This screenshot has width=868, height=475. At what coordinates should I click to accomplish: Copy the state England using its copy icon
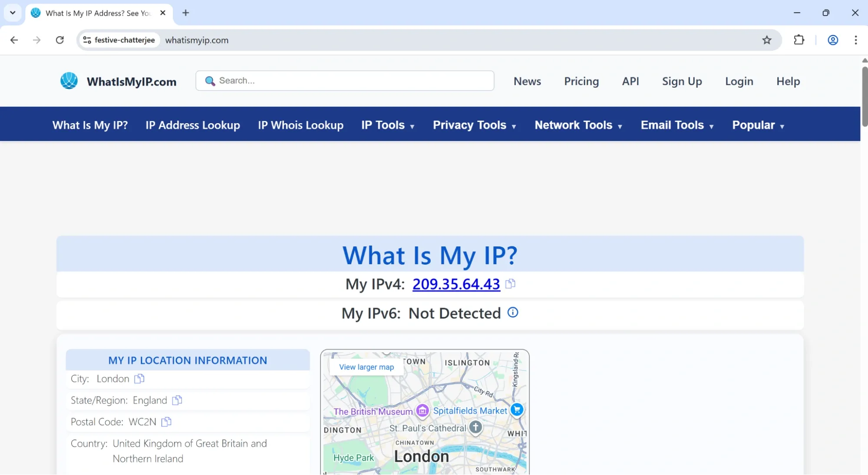point(177,400)
